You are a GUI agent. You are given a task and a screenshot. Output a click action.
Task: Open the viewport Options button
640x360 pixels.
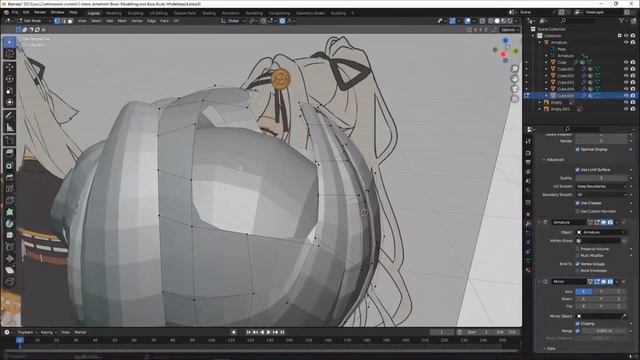pyautogui.click(x=509, y=30)
